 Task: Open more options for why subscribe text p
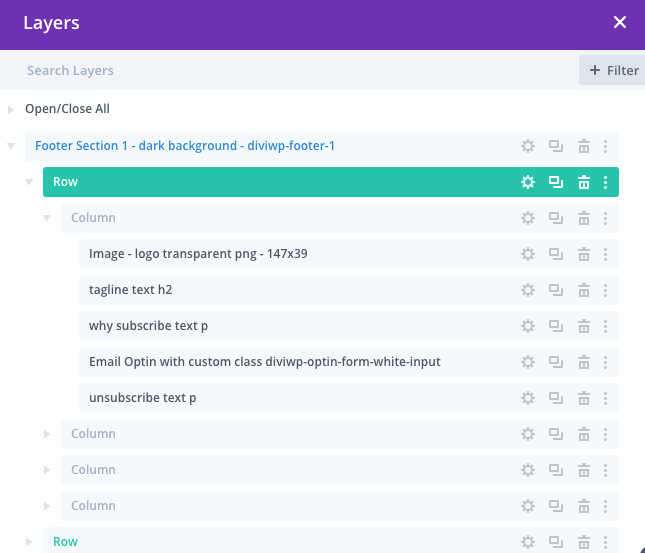[605, 326]
